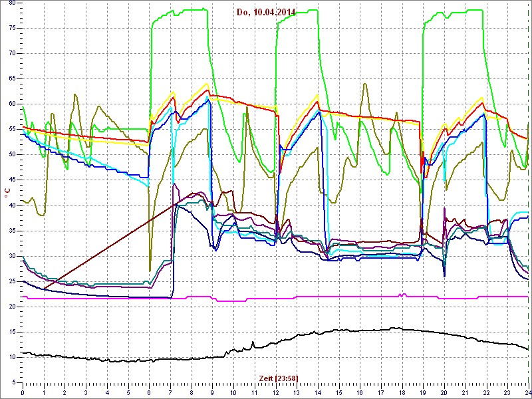The width and height of the screenshot is (532, 399).
Task: Select the 40 label on the temperature axis
Action: point(12,205)
